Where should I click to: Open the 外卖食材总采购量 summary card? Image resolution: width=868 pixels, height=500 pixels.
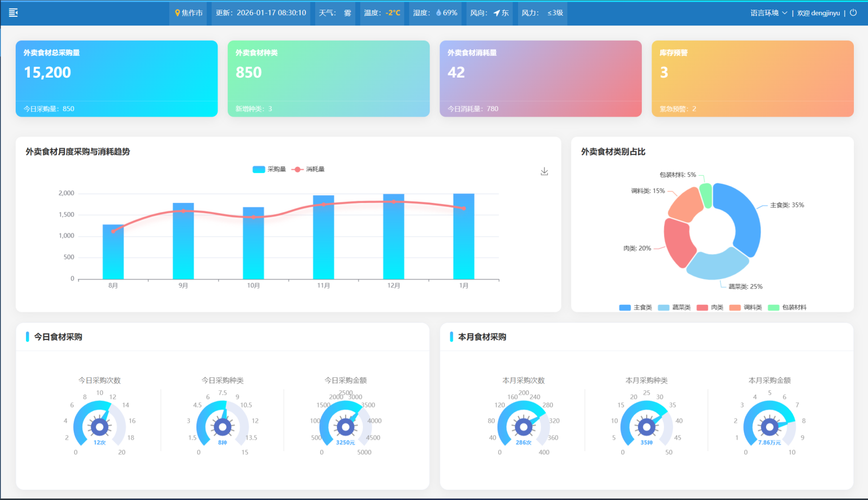pyautogui.click(x=117, y=78)
